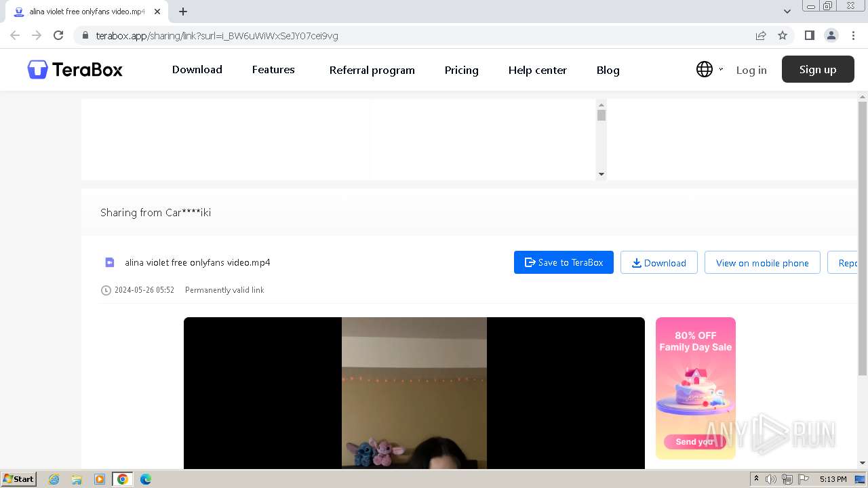
Task: Click the Action Center flag icon
Action: tap(804, 479)
